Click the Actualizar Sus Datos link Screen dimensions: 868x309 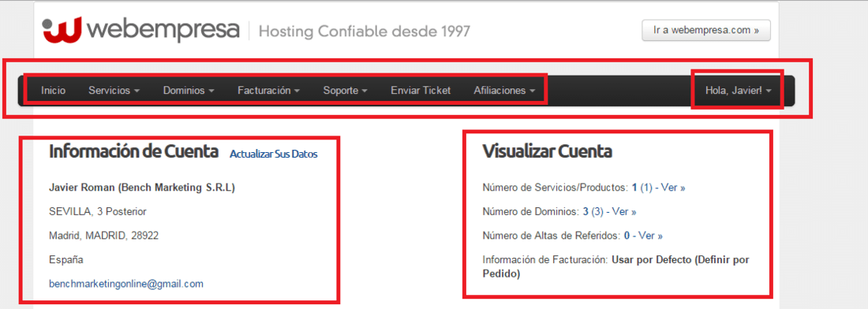[x=274, y=154]
